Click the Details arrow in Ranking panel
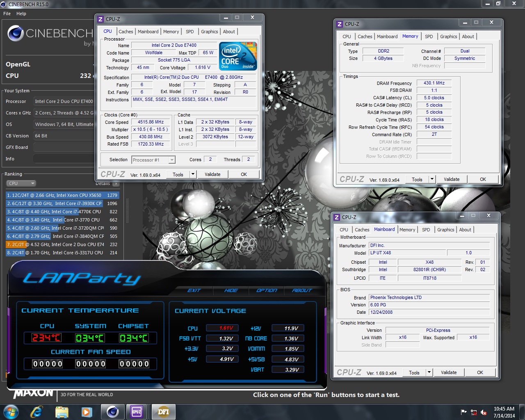525x420 pixels. coord(116,184)
